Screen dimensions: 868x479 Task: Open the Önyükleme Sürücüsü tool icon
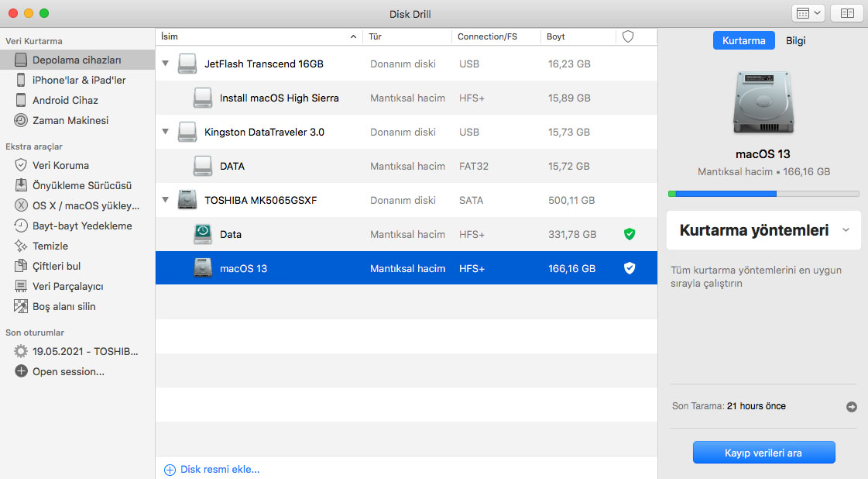[21, 185]
